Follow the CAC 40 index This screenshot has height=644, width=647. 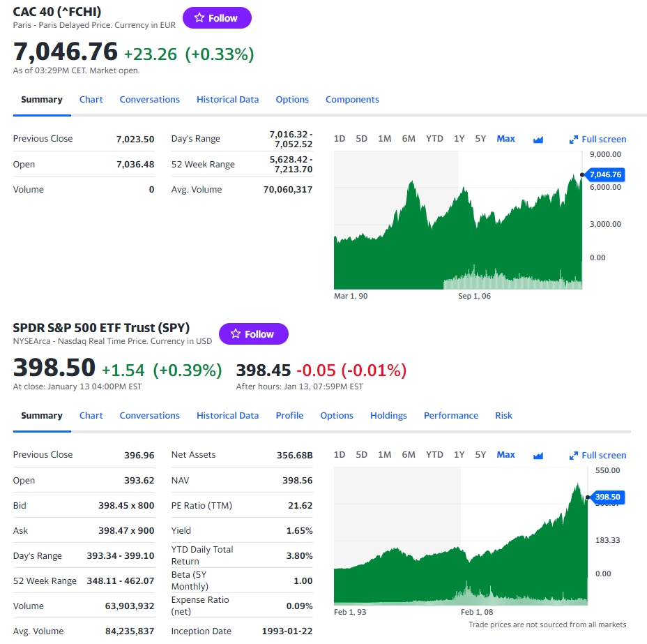click(x=217, y=18)
